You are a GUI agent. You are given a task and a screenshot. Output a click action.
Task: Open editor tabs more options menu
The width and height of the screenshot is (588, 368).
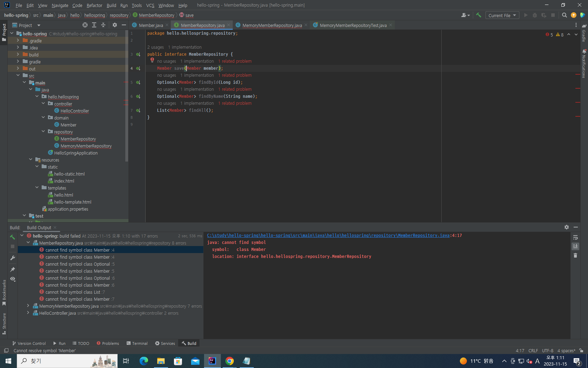point(576,25)
